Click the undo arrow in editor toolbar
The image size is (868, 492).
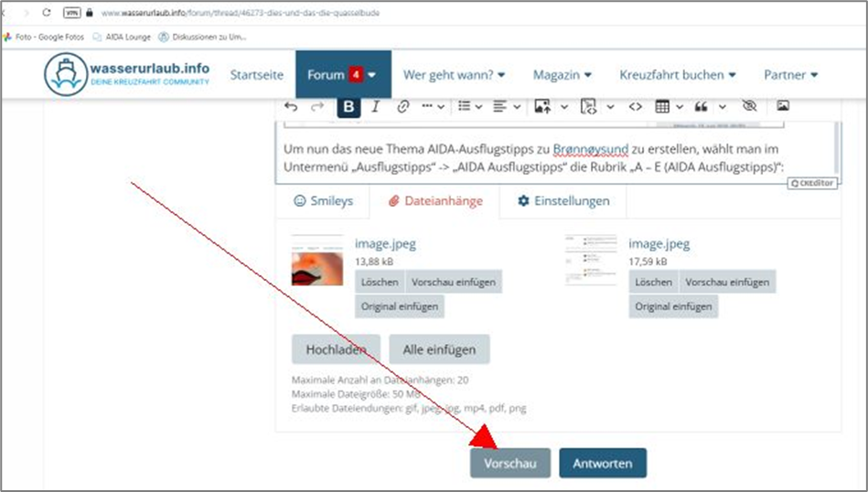coord(291,106)
